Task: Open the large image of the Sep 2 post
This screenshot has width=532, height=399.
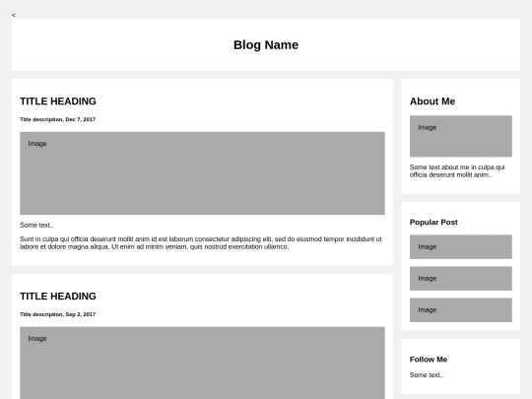Action: (202, 363)
